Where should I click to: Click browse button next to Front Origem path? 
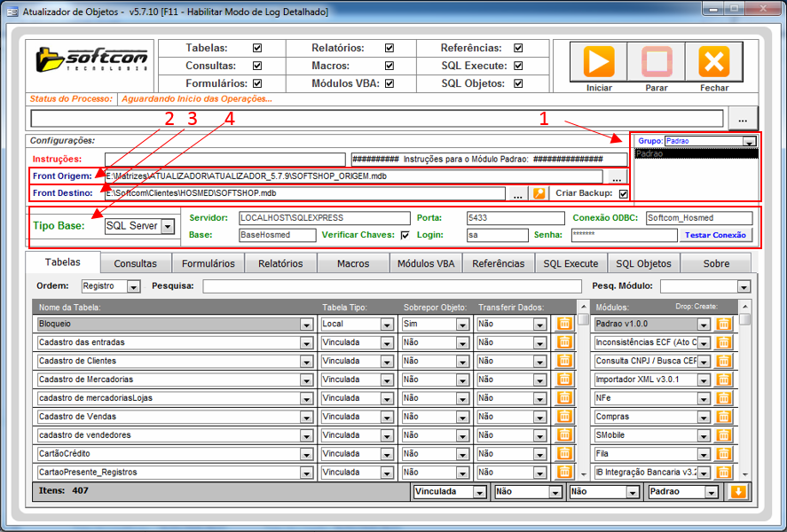click(x=617, y=177)
